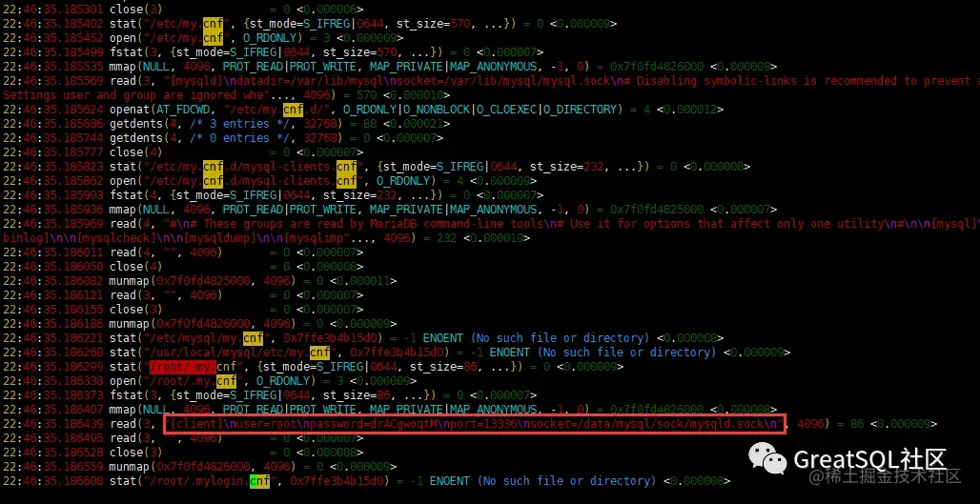This screenshot has width=980, height=504.
Task: Click the mmap line at timestamp 22:46:35.185936
Action: point(389,210)
